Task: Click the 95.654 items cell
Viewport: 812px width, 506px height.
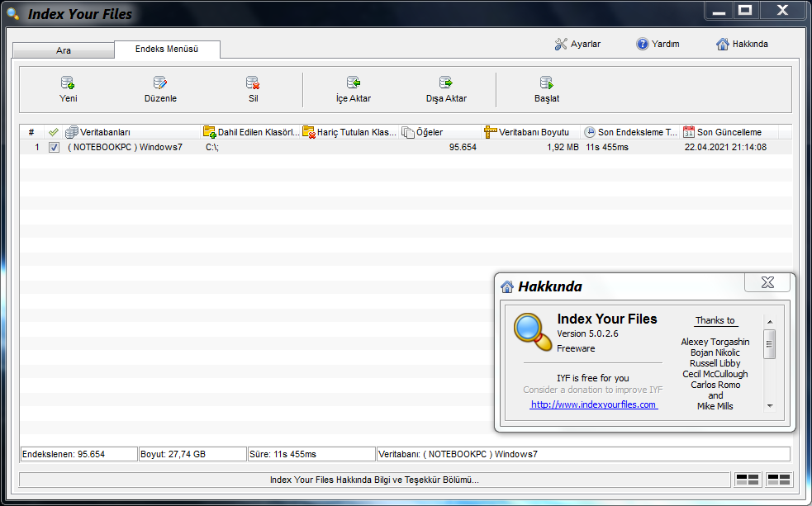Action: click(x=463, y=148)
